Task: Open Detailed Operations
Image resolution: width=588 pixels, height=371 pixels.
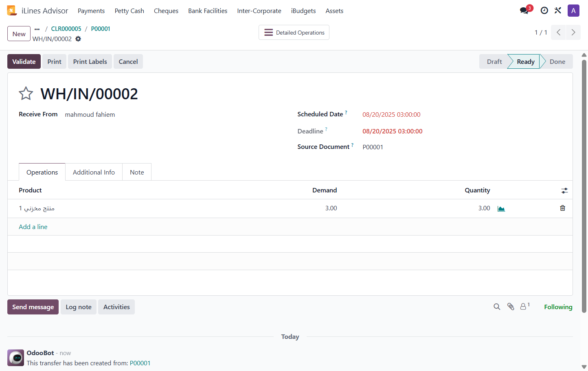Action: (294, 33)
